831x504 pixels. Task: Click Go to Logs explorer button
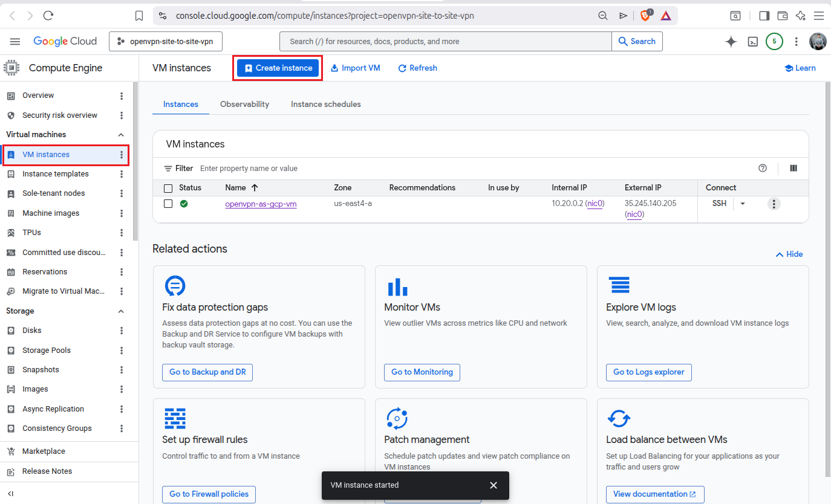649,372
